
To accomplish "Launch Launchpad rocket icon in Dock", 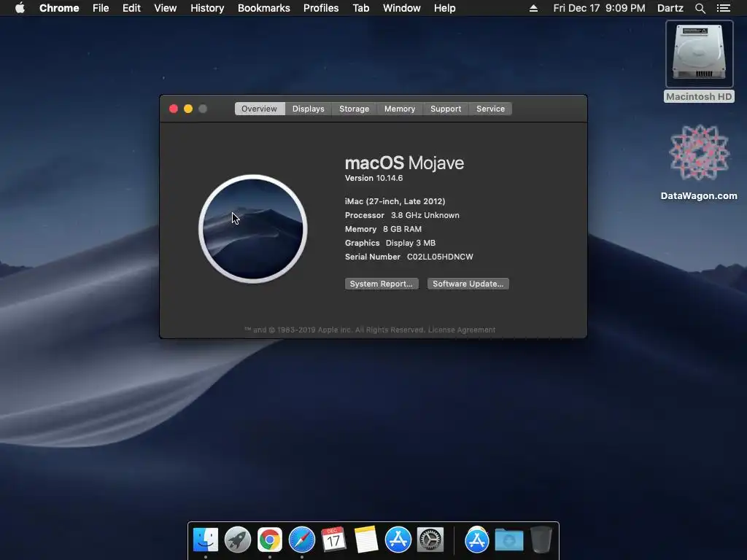I will 238,540.
